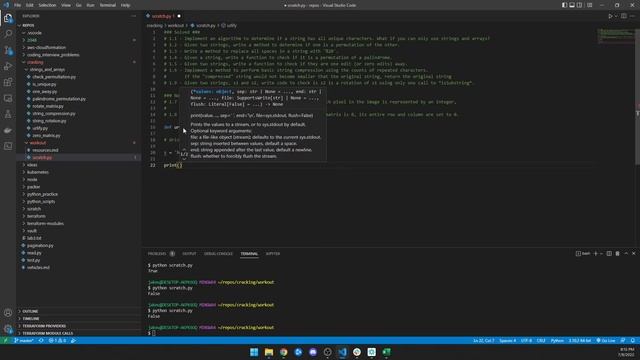Open the Accounts menu icon
This screenshot has width=640, height=360.
coord(8,313)
